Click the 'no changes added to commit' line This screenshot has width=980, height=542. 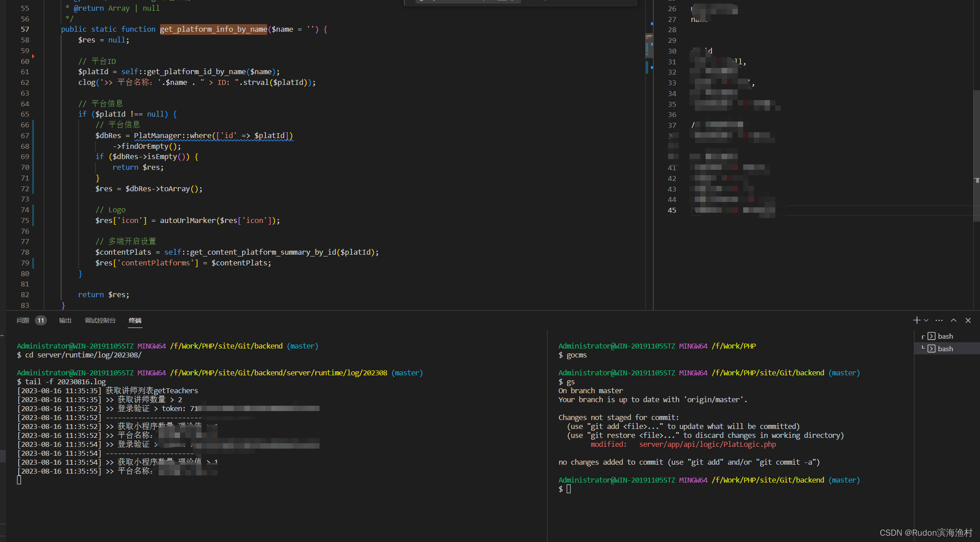[x=689, y=462]
